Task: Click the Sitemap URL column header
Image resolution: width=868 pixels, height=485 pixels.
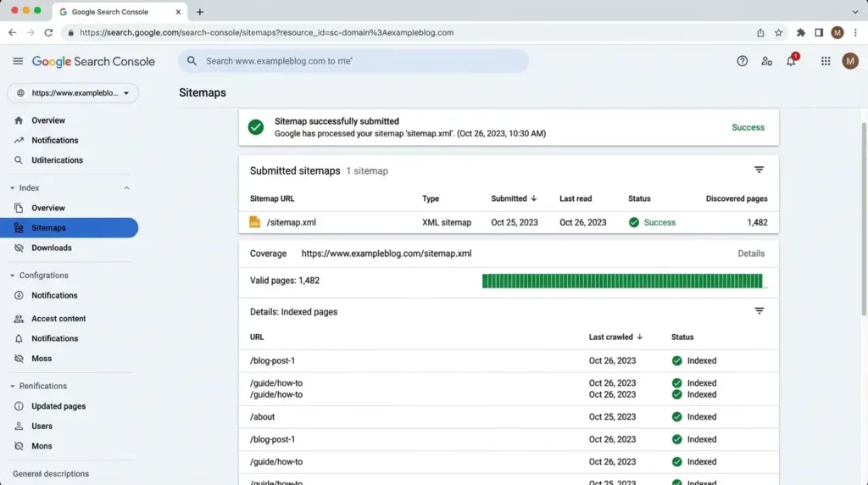Action: coord(272,198)
